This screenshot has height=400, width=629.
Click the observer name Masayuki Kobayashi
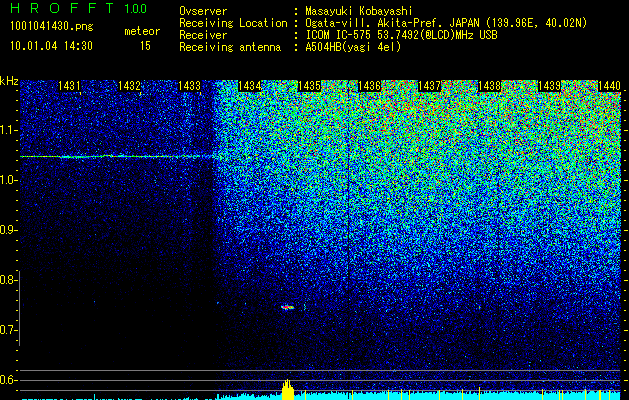coord(359,11)
